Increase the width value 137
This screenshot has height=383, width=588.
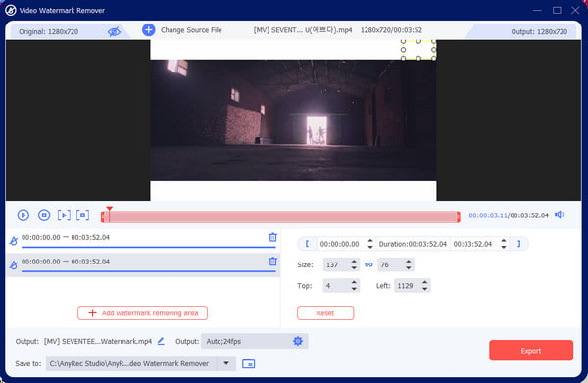[x=354, y=262]
